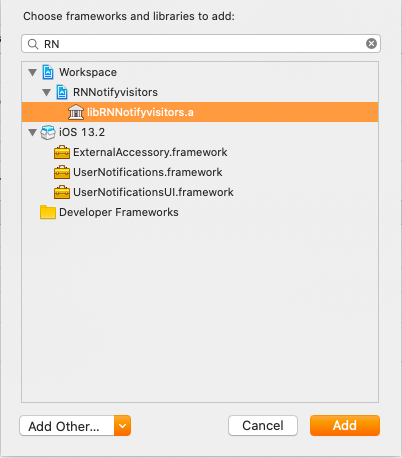Screen dimensions: 402x458
Task: Click the ExternalAccessory.framework toolbox icon
Action: click(x=62, y=152)
